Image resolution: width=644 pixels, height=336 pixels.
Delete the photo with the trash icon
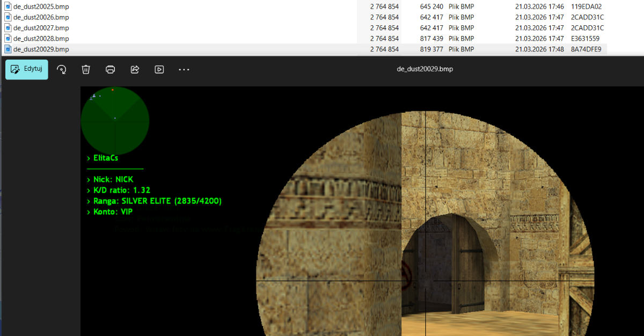click(x=86, y=69)
